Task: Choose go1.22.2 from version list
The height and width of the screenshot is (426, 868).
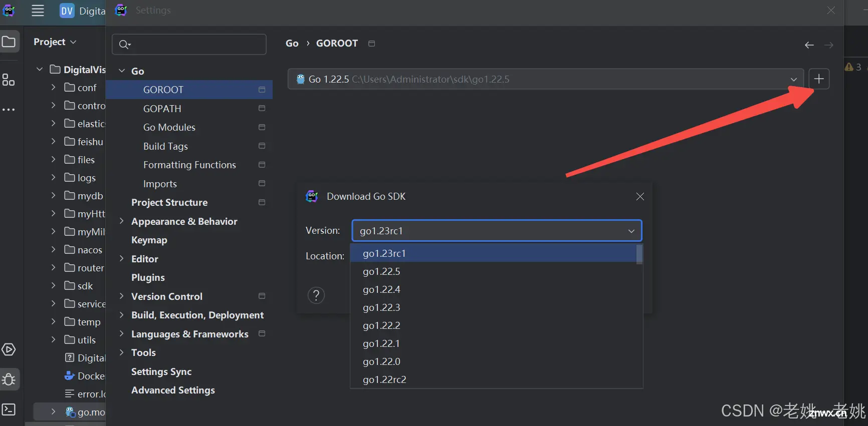Action: coord(493,325)
